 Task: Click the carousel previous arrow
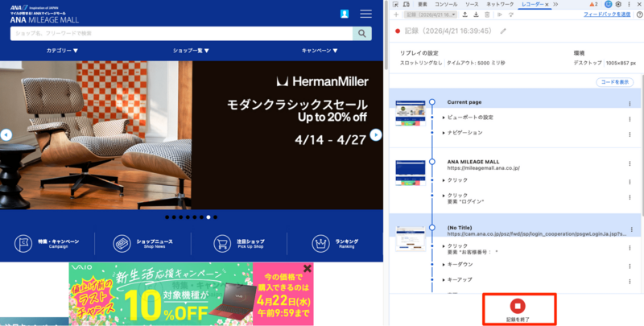click(6, 134)
